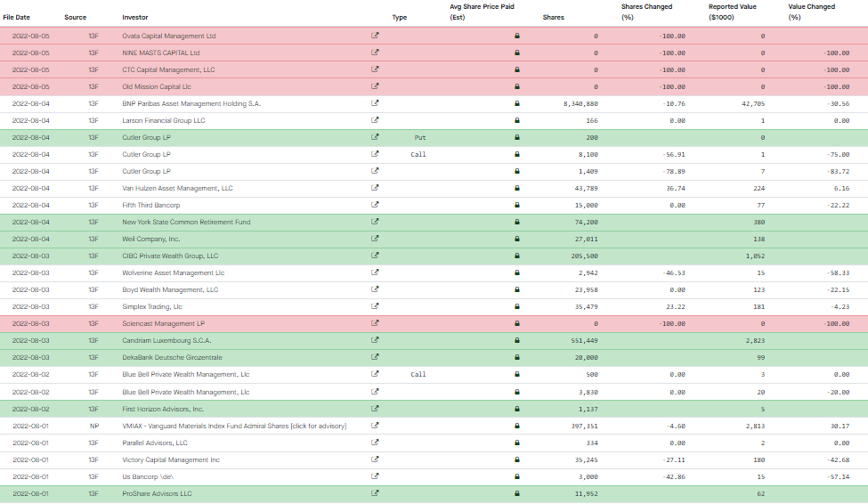Select 'Put' type in Cutler Group row

tap(420, 137)
